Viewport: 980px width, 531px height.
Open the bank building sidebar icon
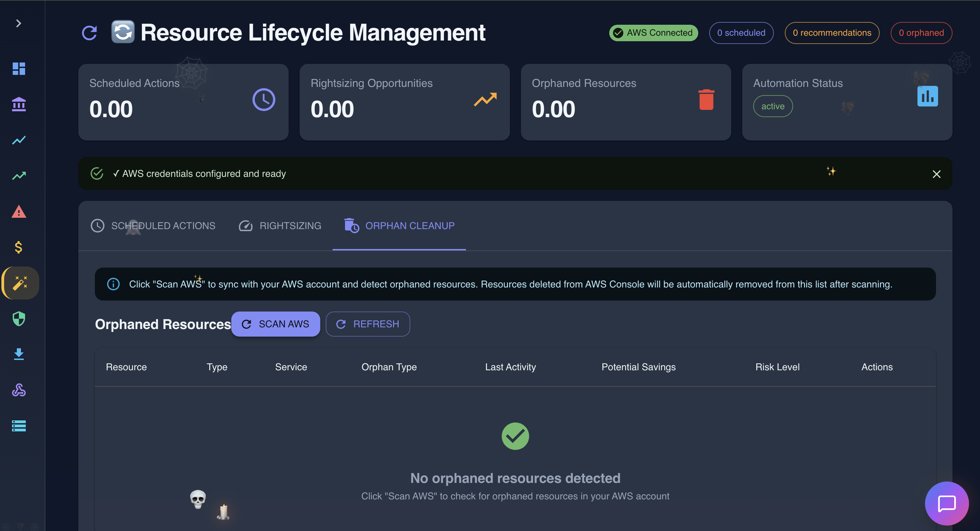pos(19,104)
